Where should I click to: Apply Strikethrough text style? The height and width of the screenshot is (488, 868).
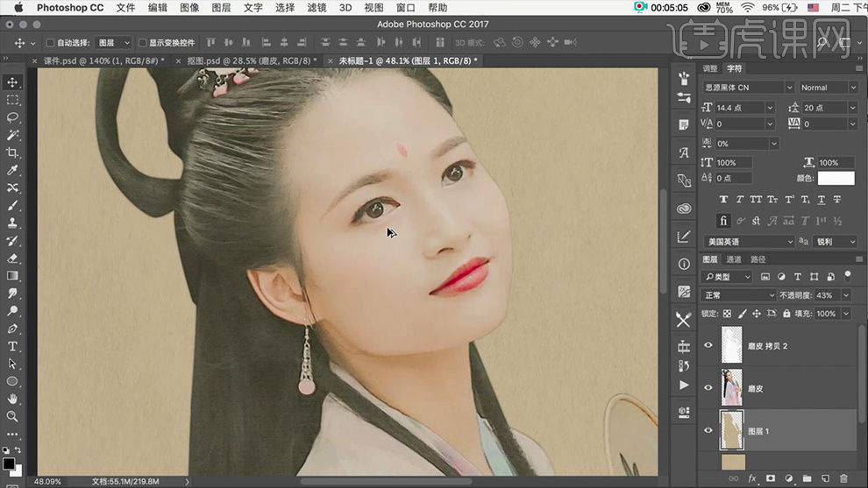pos(837,199)
